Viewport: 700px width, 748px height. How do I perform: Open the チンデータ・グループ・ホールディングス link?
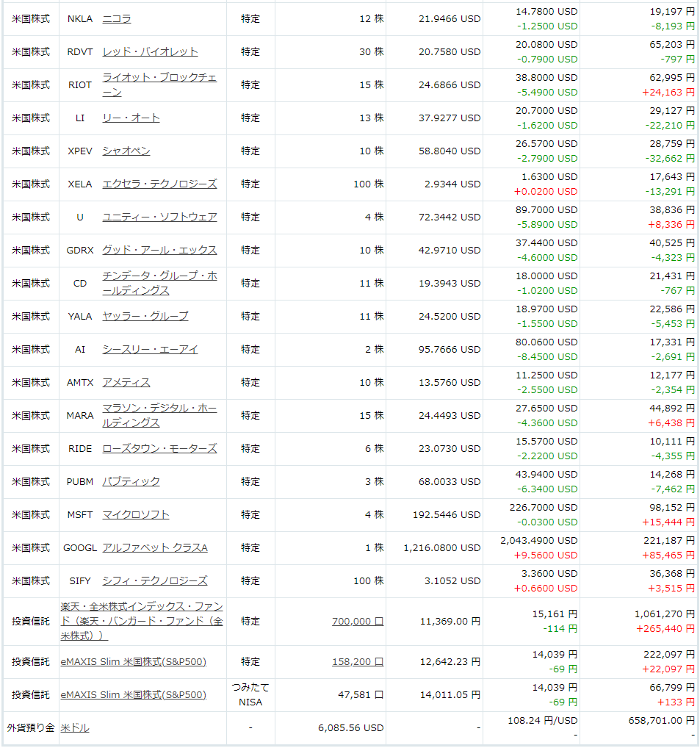coord(159,283)
